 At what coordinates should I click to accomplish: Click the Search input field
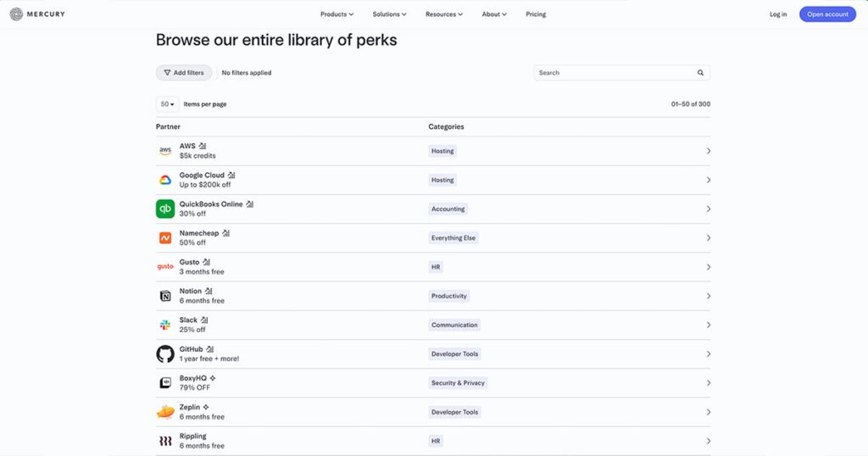621,73
